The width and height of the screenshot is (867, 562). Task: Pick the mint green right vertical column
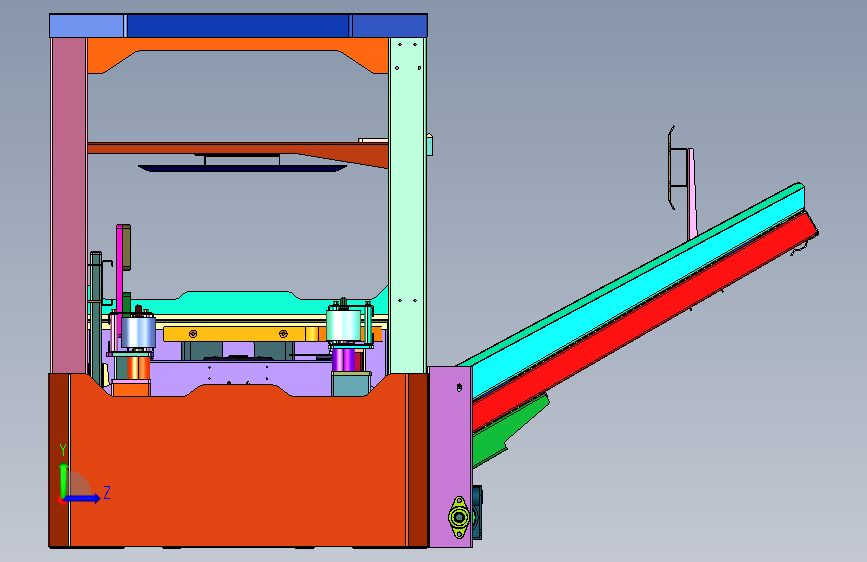[408, 205]
